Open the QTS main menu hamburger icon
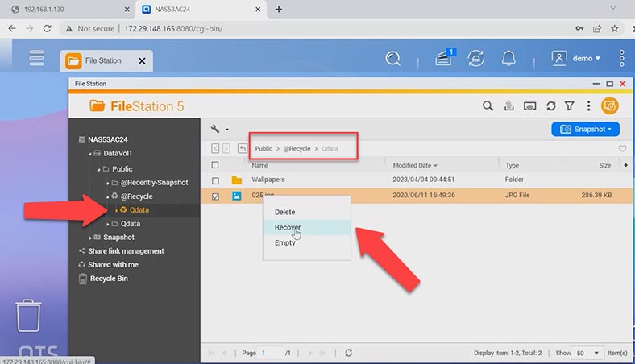This screenshot has height=364, width=635. [x=36, y=58]
